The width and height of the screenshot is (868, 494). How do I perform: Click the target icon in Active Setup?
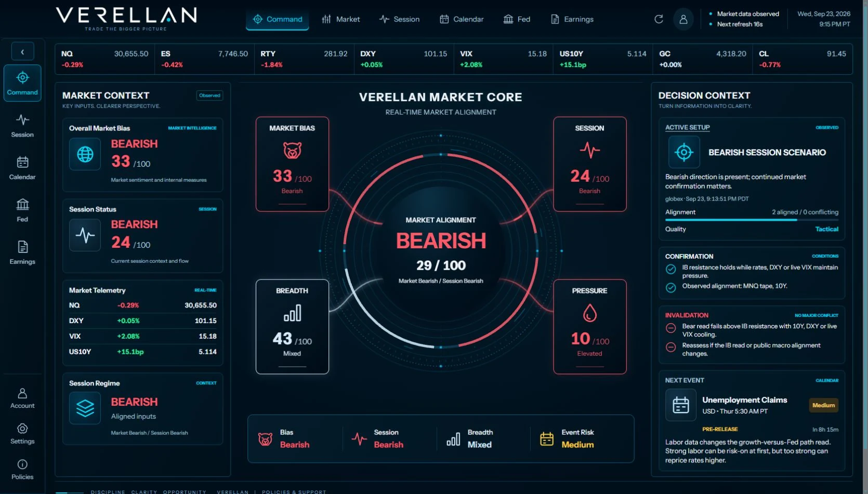point(684,152)
